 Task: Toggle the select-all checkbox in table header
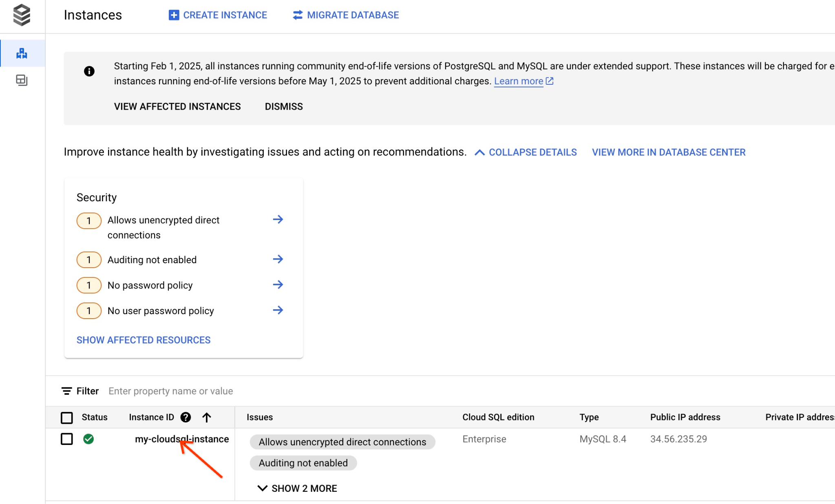pyautogui.click(x=67, y=417)
